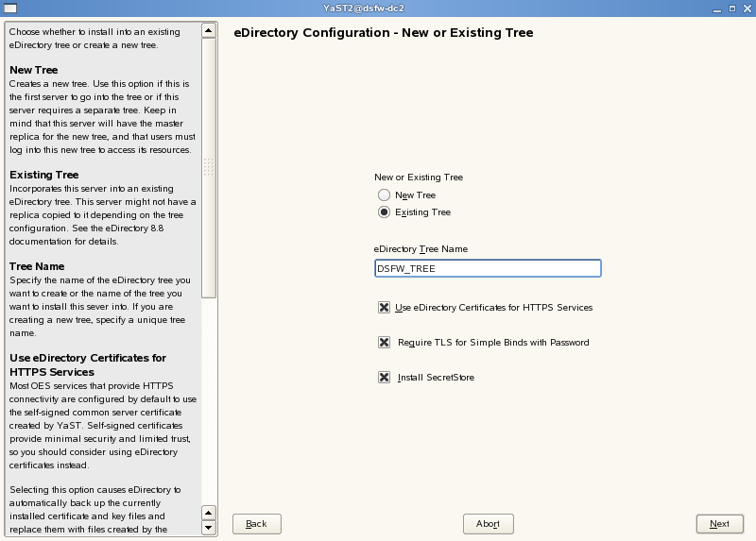Viewport: 756px width, 541px height.
Task: Go back with the Back button
Action: 256,524
